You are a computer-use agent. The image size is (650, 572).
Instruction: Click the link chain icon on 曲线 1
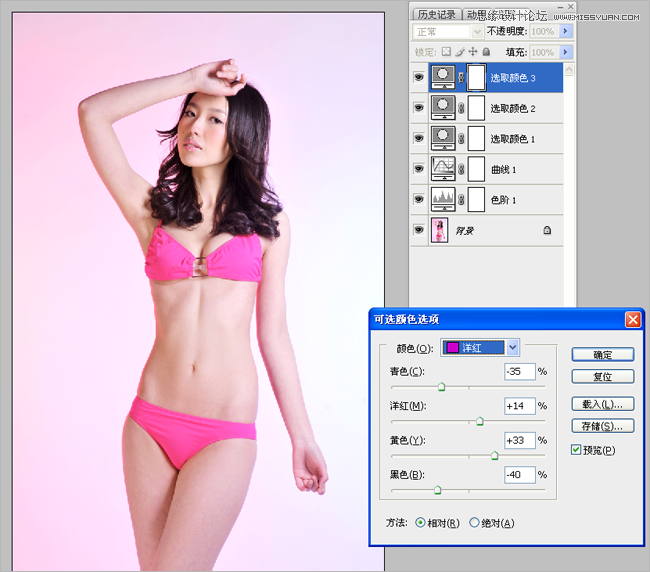461,169
